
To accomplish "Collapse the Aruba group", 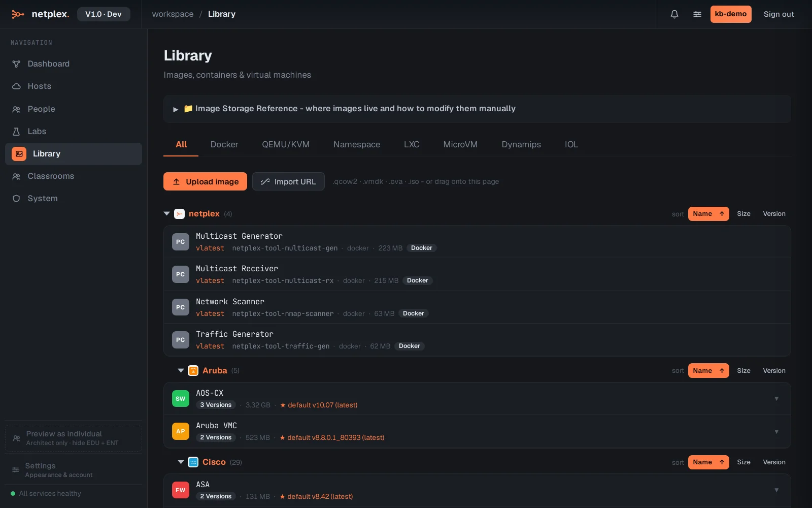I will coord(181,371).
